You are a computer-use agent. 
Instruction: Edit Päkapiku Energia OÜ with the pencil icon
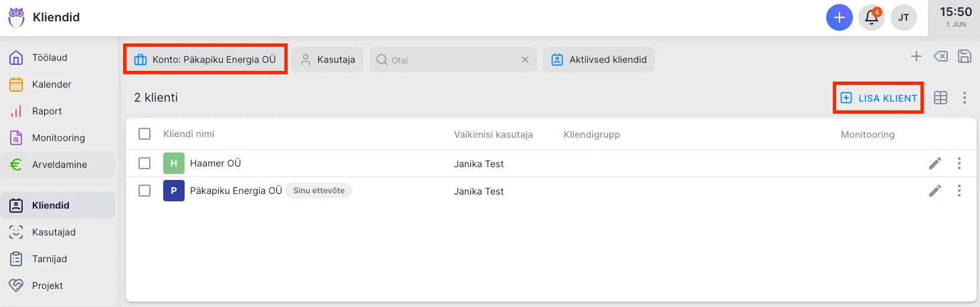(935, 191)
